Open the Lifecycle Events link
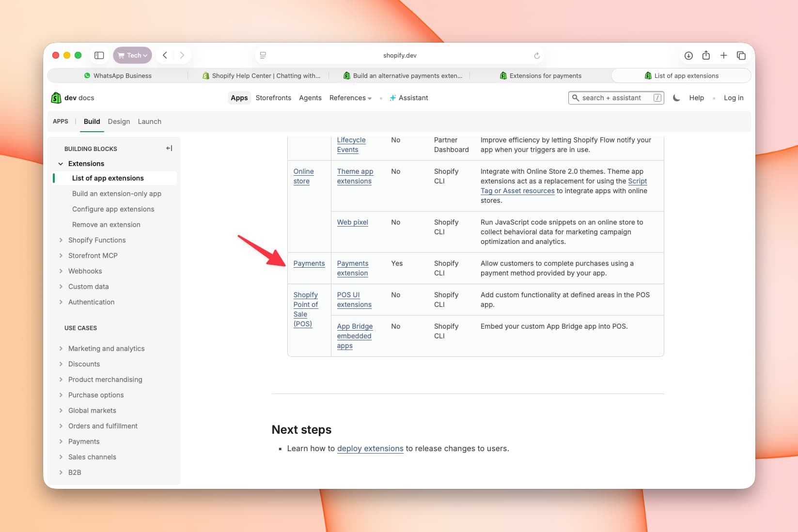 (x=351, y=145)
